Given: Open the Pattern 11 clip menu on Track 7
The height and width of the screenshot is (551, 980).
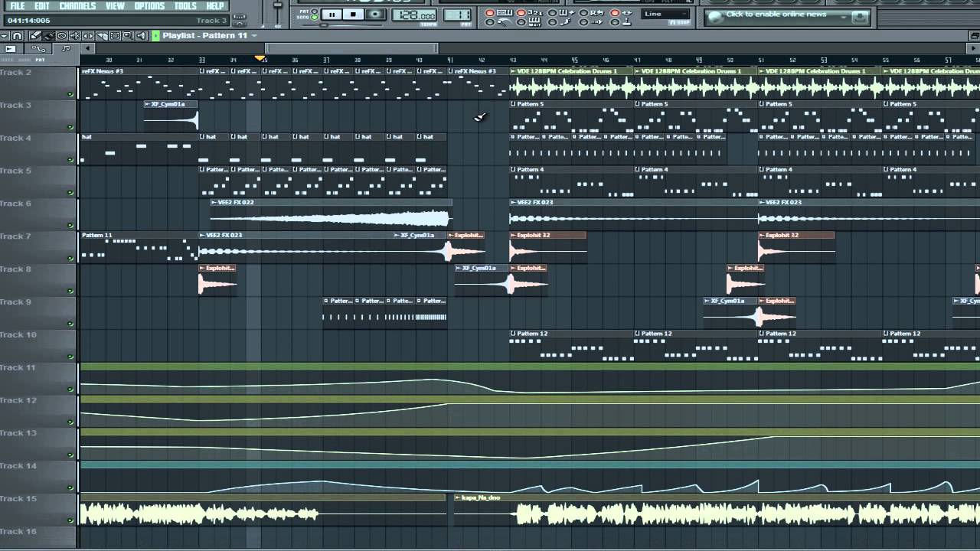Looking at the screenshot, I should pyautogui.click(x=96, y=235).
